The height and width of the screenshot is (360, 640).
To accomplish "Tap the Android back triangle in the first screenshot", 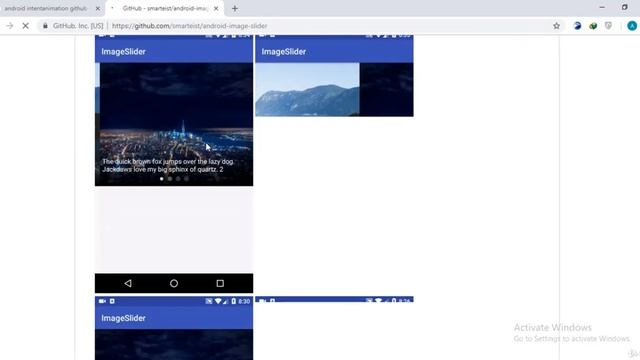I will coord(128,283).
